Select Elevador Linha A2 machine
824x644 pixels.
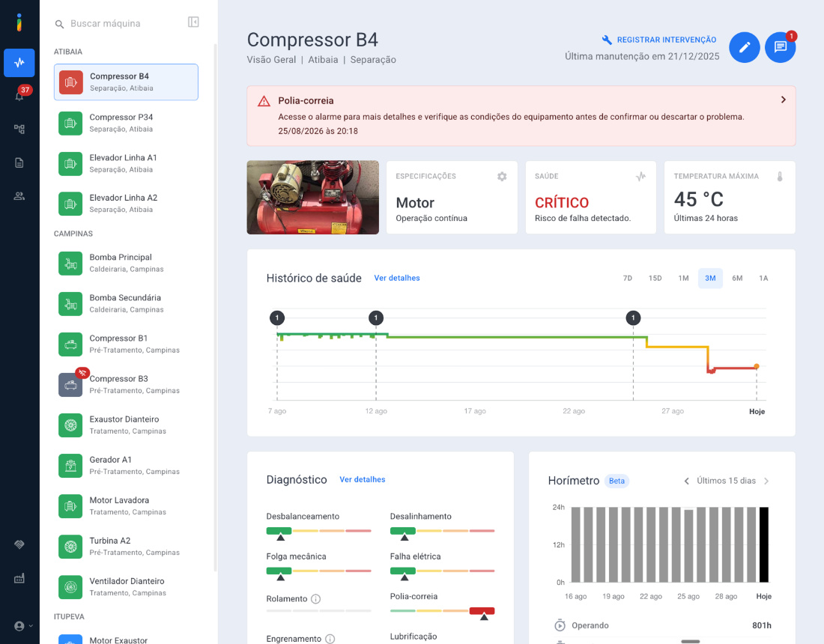(x=126, y=203)
